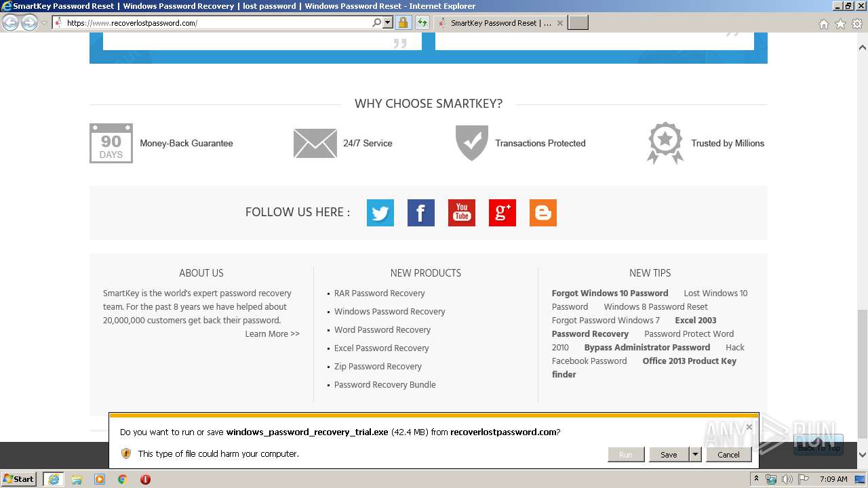868x488 pixels.
Task: Open Windows 8 Password Reset tip
Action: (x=656, y=307)
